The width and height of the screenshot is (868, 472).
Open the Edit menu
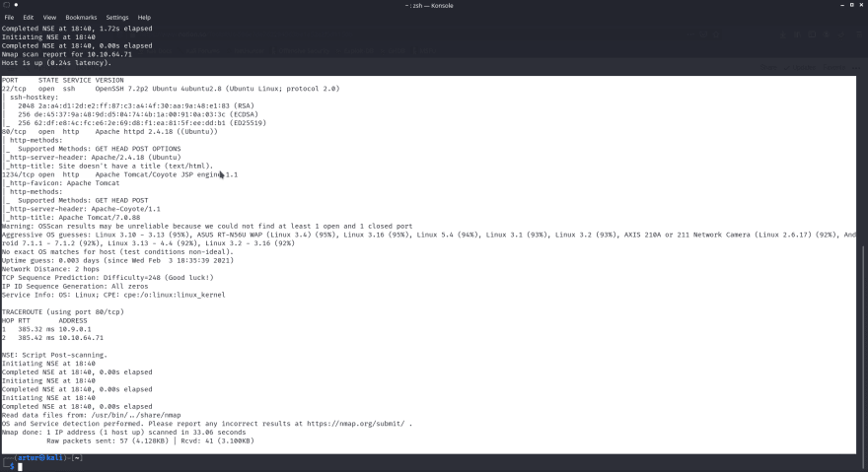tap(29, 17)
